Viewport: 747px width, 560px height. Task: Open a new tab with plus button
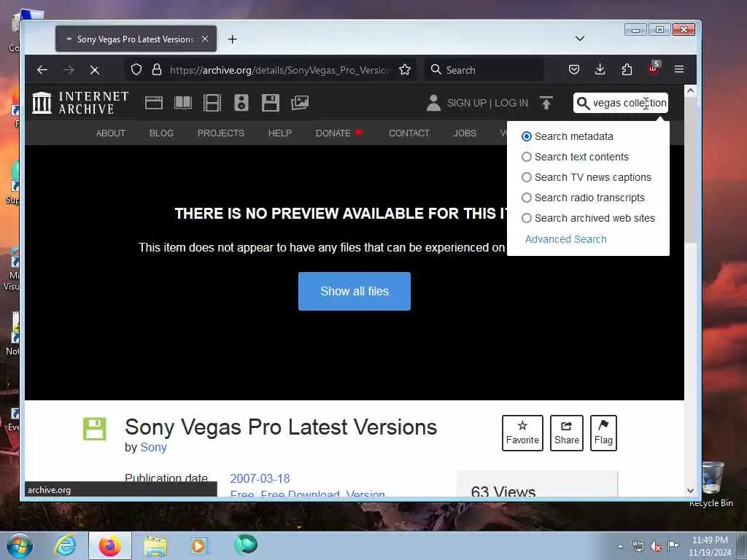233,39
